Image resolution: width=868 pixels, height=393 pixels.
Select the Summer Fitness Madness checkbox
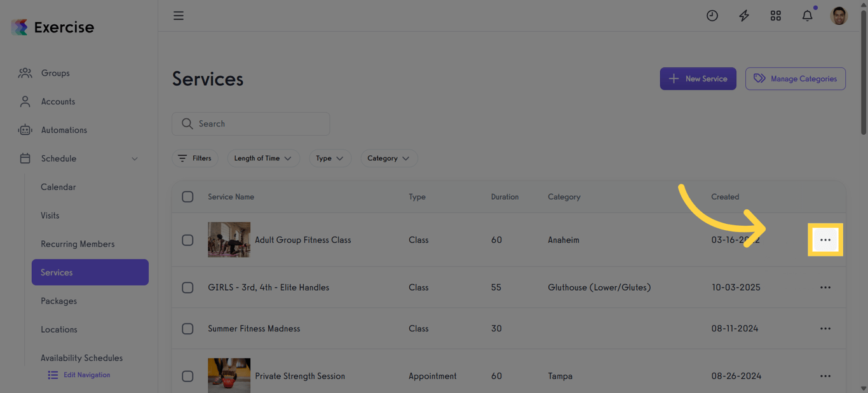pyautogui.click(x=187, y=329)
